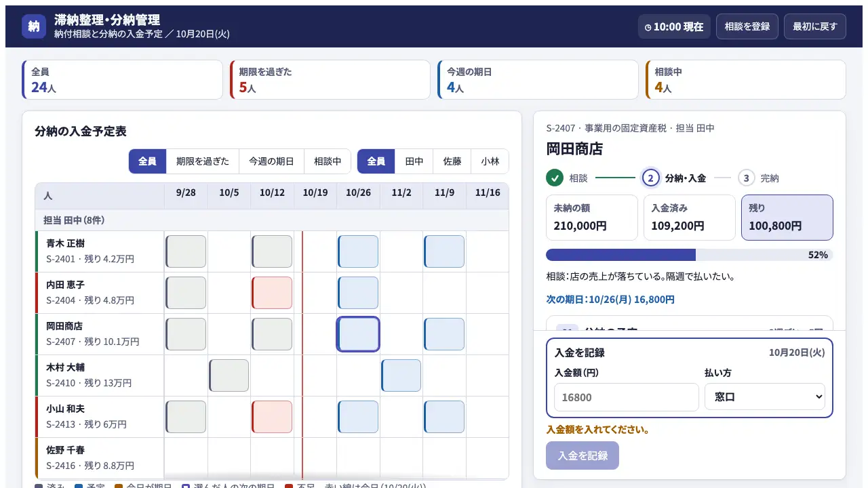Click the clock icon beside 10:00 現在
Image resolution: width=868 pixels, height=488 pixels.
tap(648, 27)
